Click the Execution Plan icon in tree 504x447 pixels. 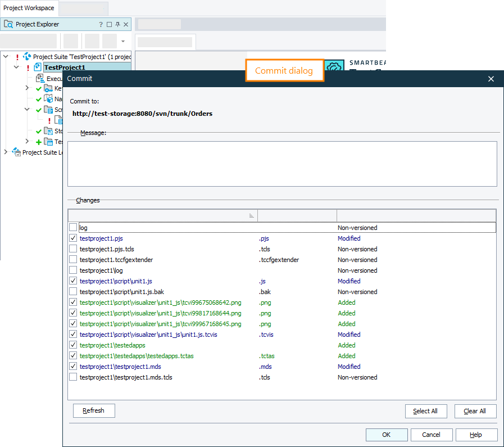(x=39, y=79)
